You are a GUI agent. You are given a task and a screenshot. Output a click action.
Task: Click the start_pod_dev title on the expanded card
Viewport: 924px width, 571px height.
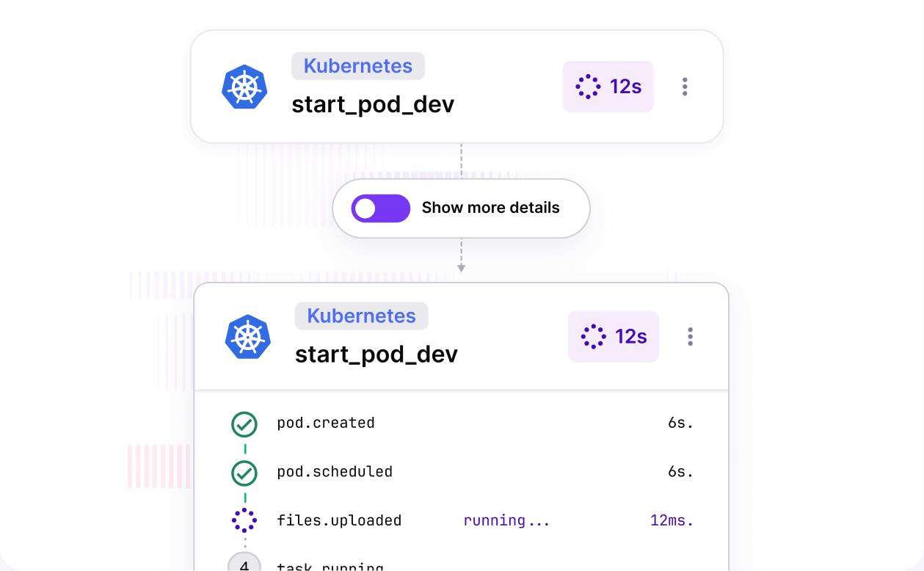tap(376, 354)
